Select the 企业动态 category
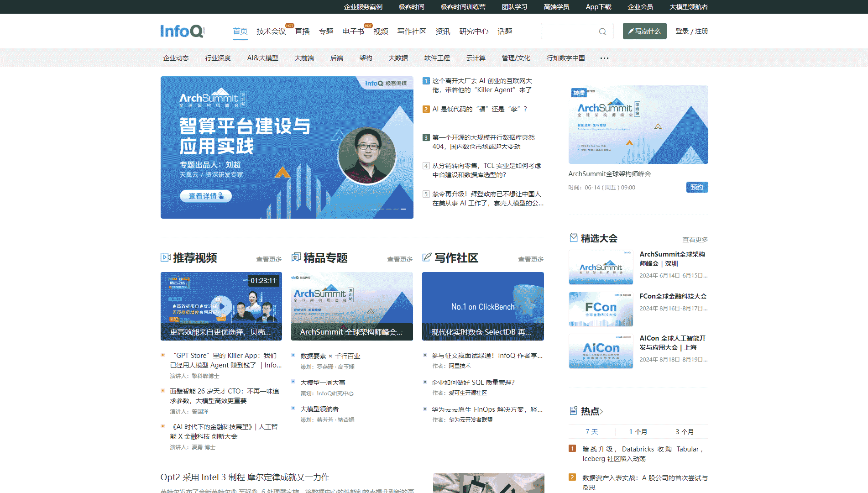This screenshot has width=868, height=493. tap(176, 58)
